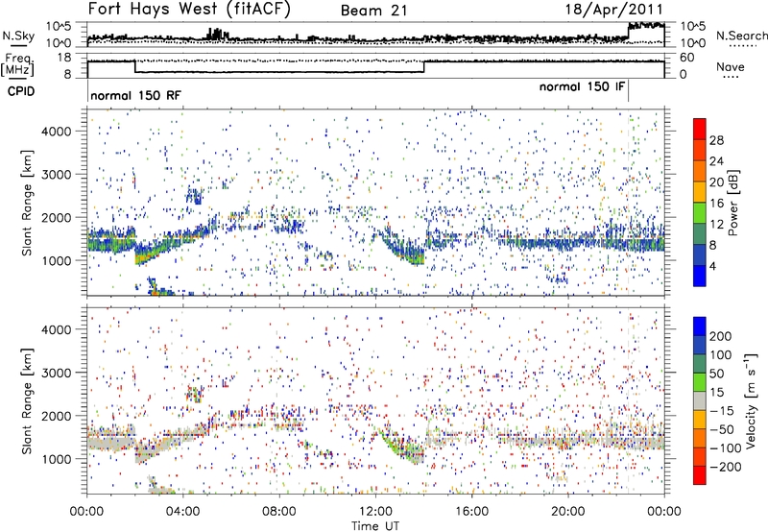768x532 pixels.
Task: Select the 'N.Search' legend label
Action: (x=741, y=36)
